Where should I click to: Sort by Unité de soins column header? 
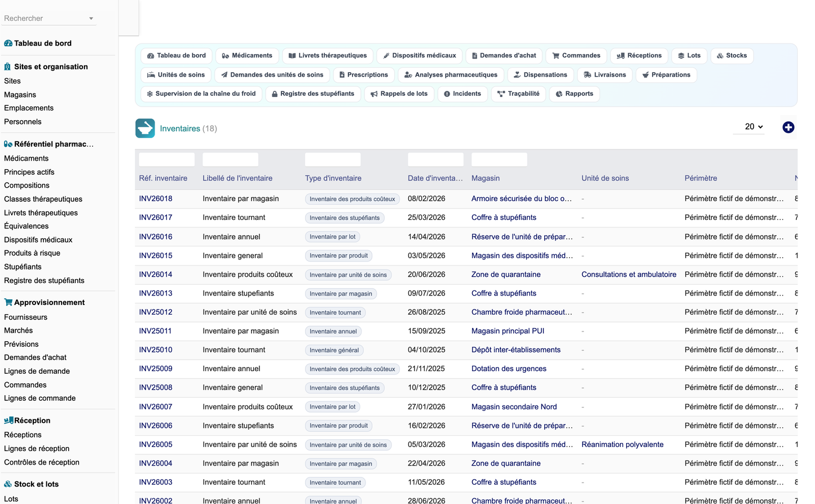605,178
